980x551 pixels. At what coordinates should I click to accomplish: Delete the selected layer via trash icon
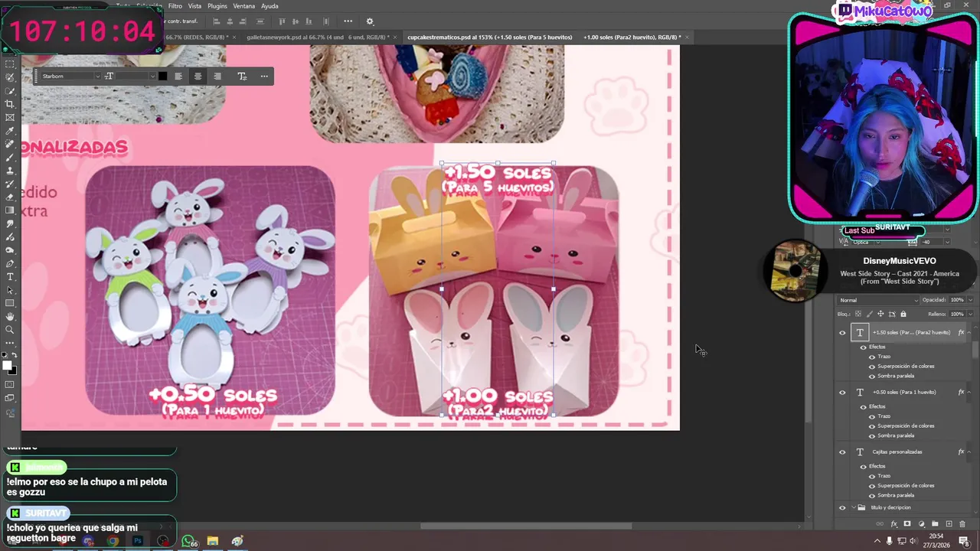(x=962, y=524)
